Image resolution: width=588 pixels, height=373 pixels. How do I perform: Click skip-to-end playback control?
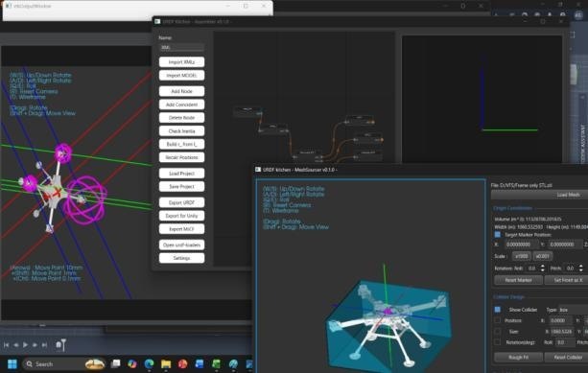[x=45, y=345]
